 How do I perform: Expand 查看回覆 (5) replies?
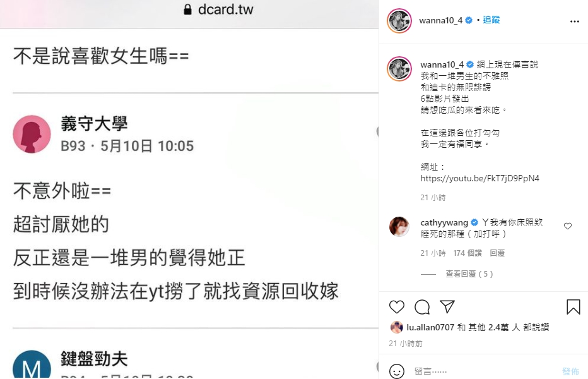[469, 274]
